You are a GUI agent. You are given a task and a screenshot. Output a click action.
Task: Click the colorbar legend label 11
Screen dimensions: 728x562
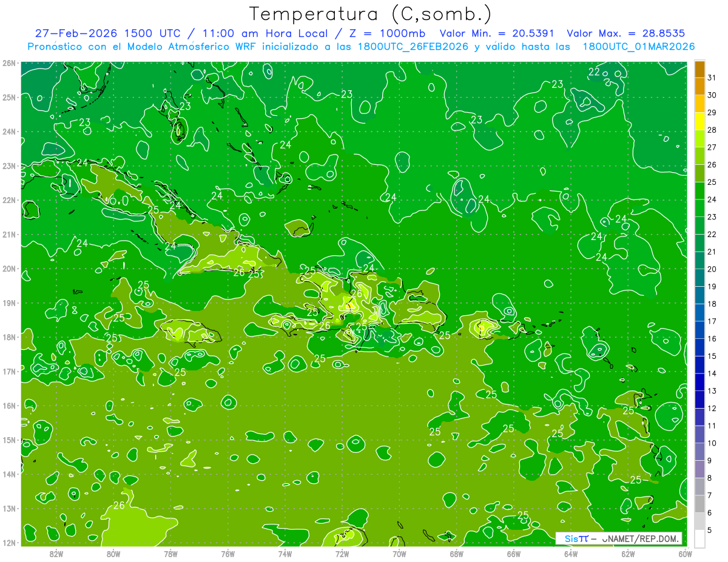[x=712, y=426]
